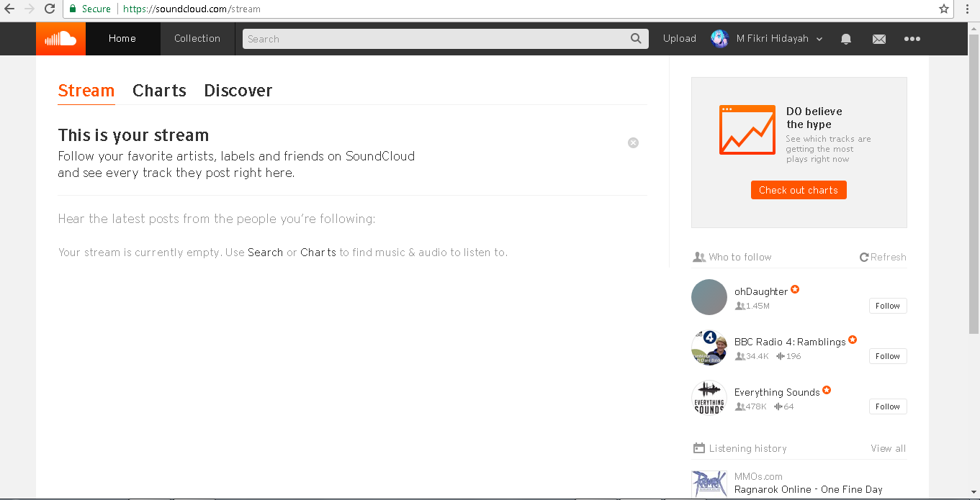Dismiss the 'This is your stream' message
The image size is (980, 500).
pos(633,142)
